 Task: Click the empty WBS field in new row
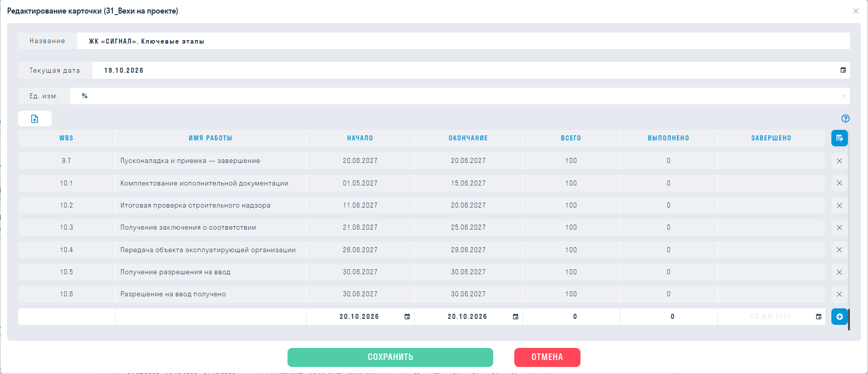[67, 317]
